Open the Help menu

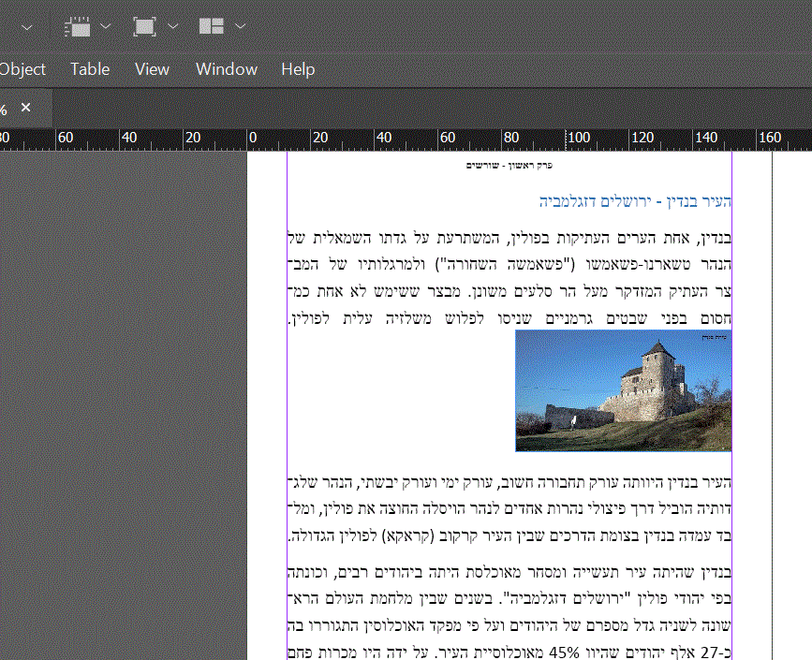[x=298, y=69]
